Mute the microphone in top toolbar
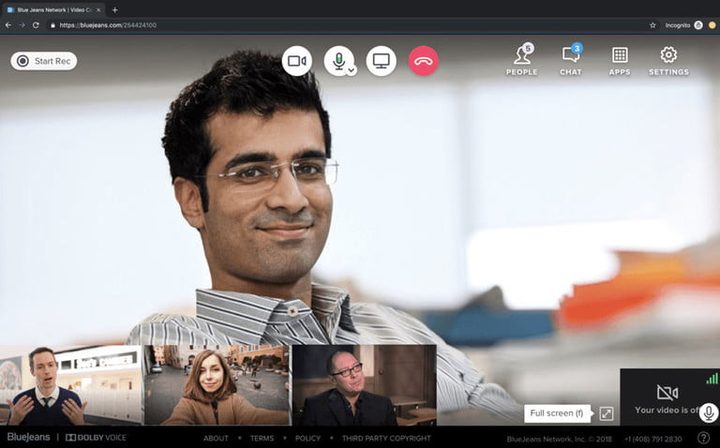 coord(337,60)
